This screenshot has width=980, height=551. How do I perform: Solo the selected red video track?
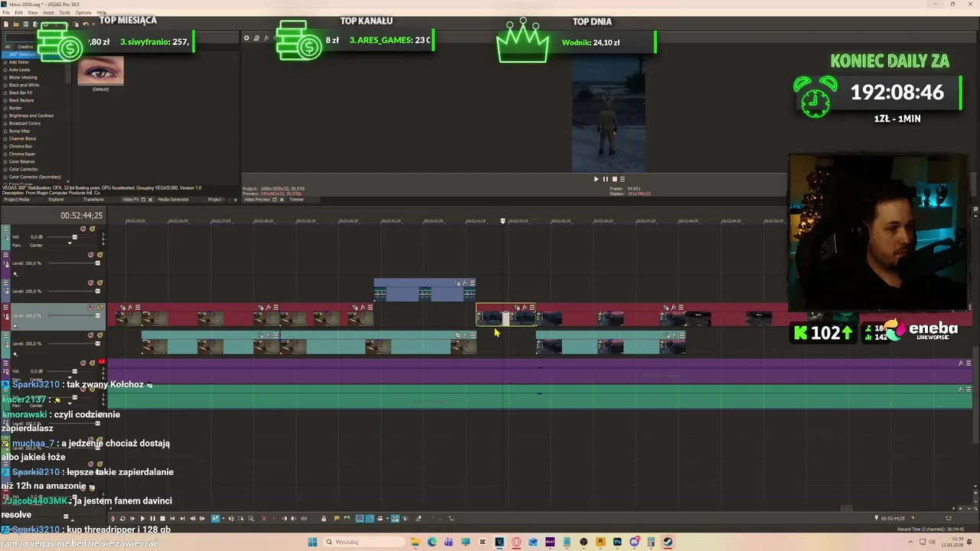click(x=100, y=307)
